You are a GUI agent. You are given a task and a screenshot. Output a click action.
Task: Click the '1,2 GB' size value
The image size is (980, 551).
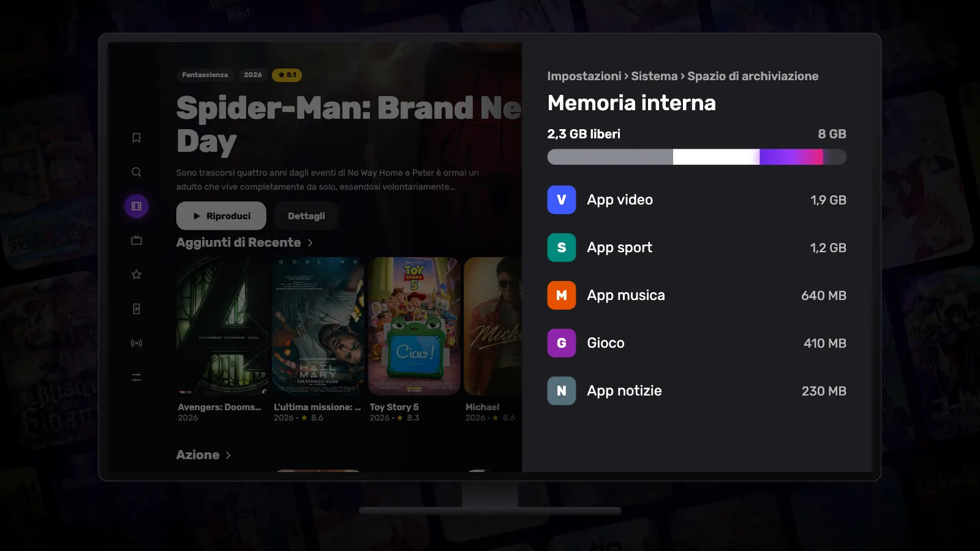828,248
